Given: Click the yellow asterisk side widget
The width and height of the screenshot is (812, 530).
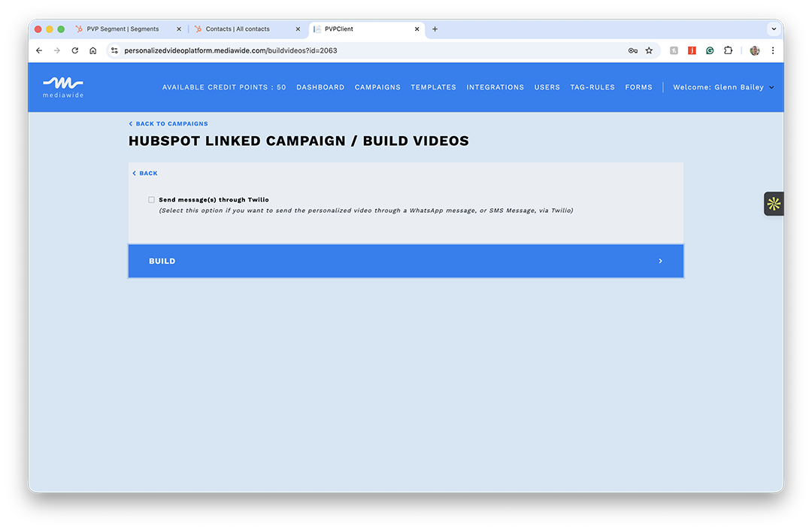Looking at the screenshot, I should tap(774, 204).
